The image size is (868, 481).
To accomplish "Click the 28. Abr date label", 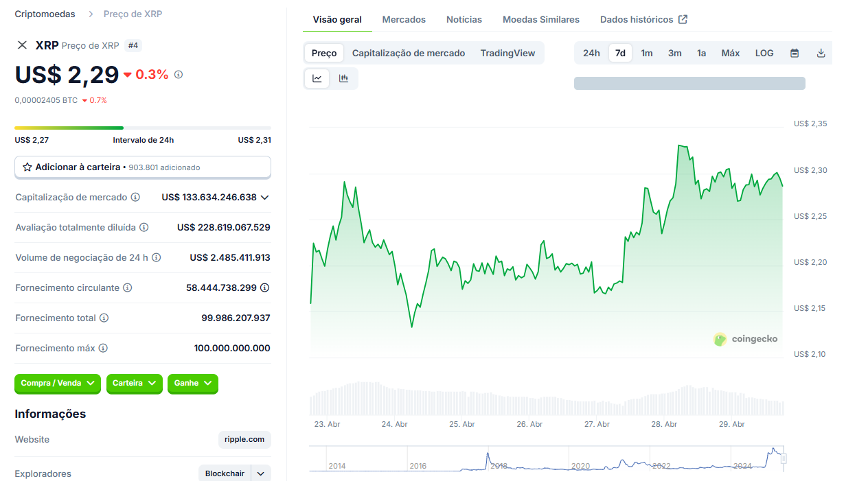I will pos(664,424).
